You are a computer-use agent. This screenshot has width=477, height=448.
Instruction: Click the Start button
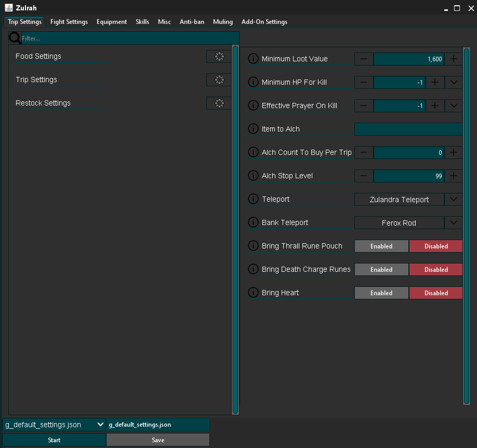(54, 440)
